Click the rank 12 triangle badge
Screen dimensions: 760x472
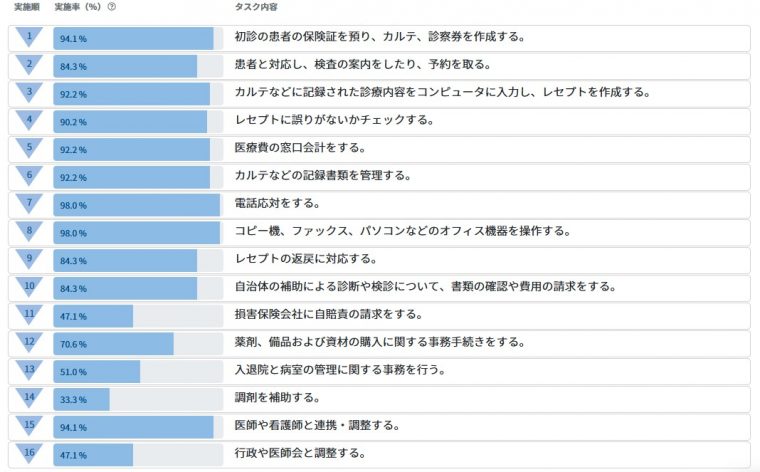tap(30, 342)
